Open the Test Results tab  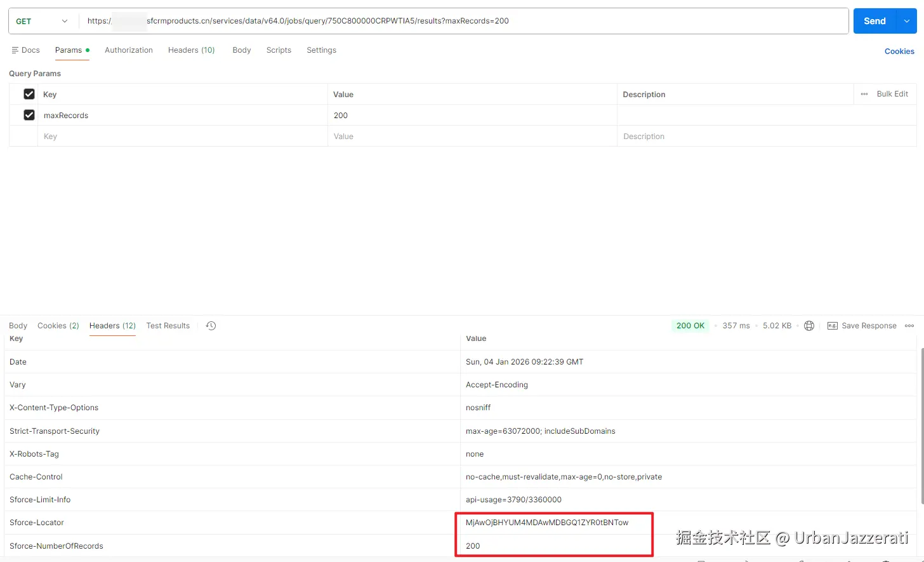pyautogui.click(x=168, y=326)
